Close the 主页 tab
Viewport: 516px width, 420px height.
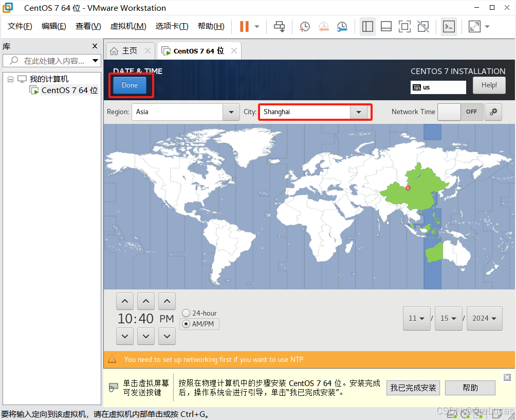click(x=148, y=51)
